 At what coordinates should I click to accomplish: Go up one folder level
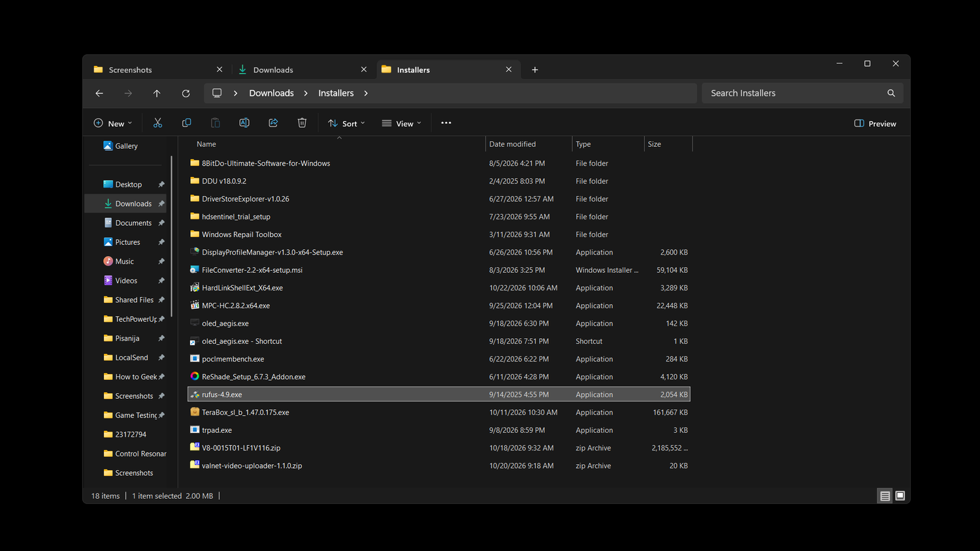(157, 93)
